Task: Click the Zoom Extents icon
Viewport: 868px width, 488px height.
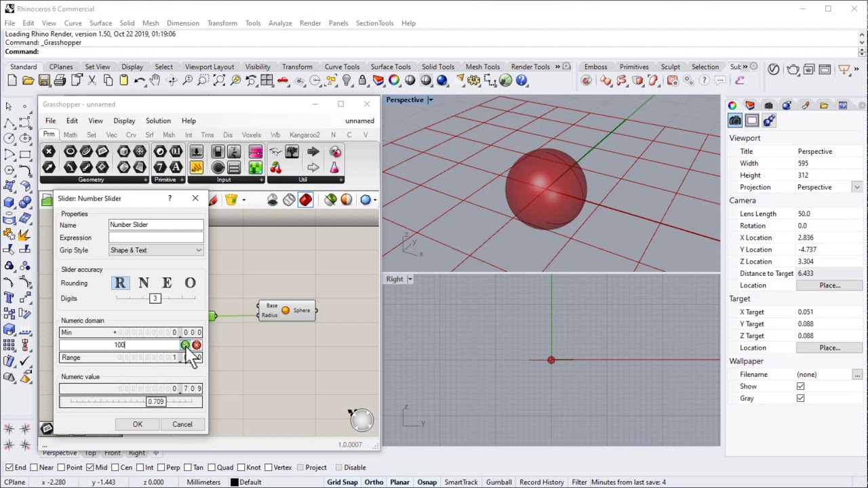Action: (x=219, y=81)
